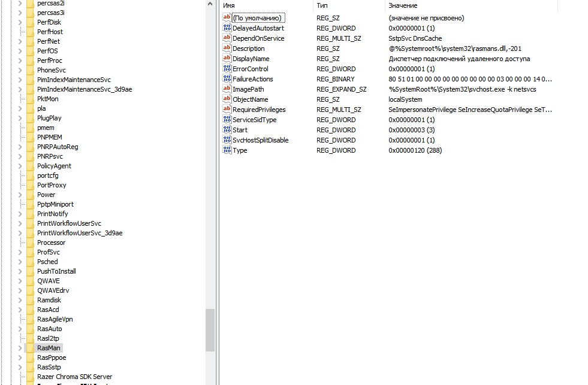Click the tree pane scrollbar thumb

(x=210, y=330)
